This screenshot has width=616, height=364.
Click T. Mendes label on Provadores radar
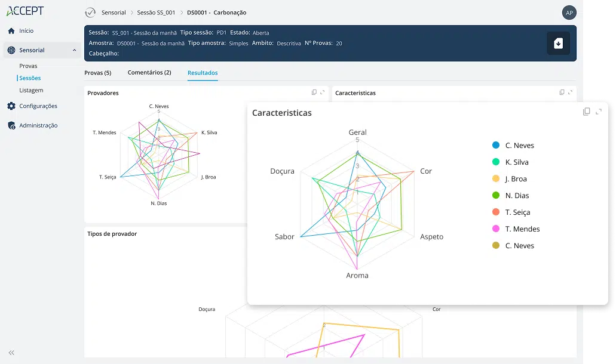[x=105, y=132]
